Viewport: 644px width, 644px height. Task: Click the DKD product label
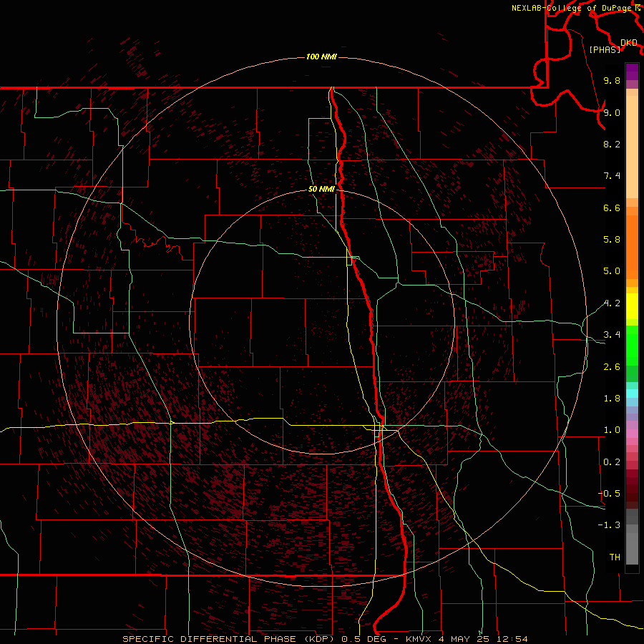(x=629, y=43)
